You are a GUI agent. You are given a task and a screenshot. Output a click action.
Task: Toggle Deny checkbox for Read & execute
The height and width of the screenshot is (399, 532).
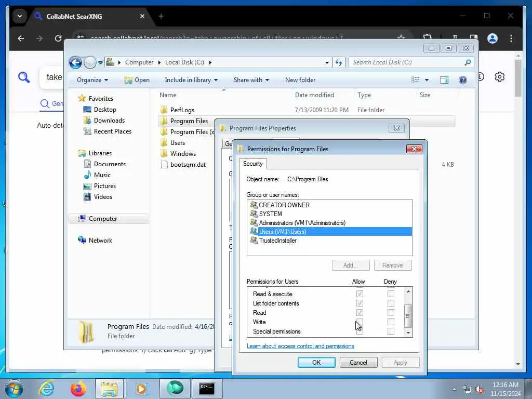pos(391,294)
